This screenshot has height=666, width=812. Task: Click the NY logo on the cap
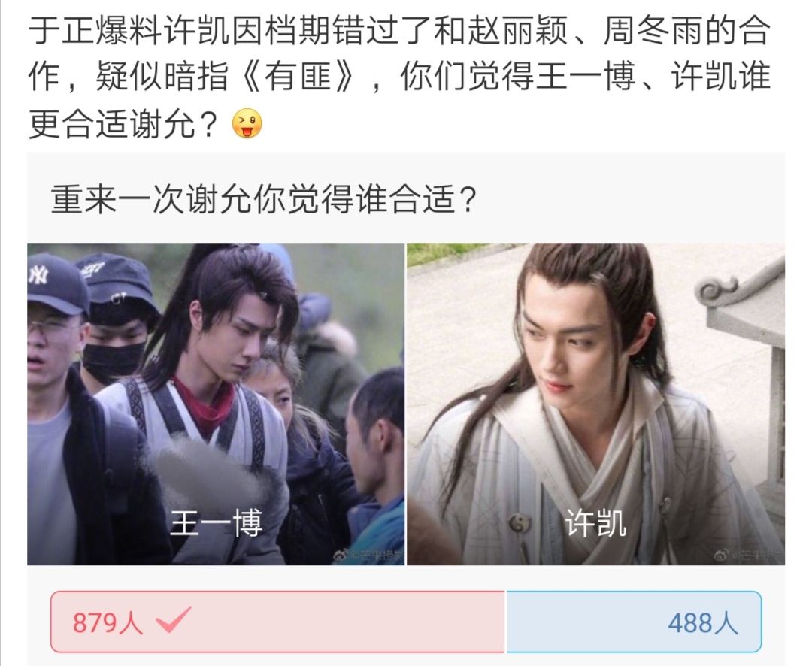tap(38, 274)
